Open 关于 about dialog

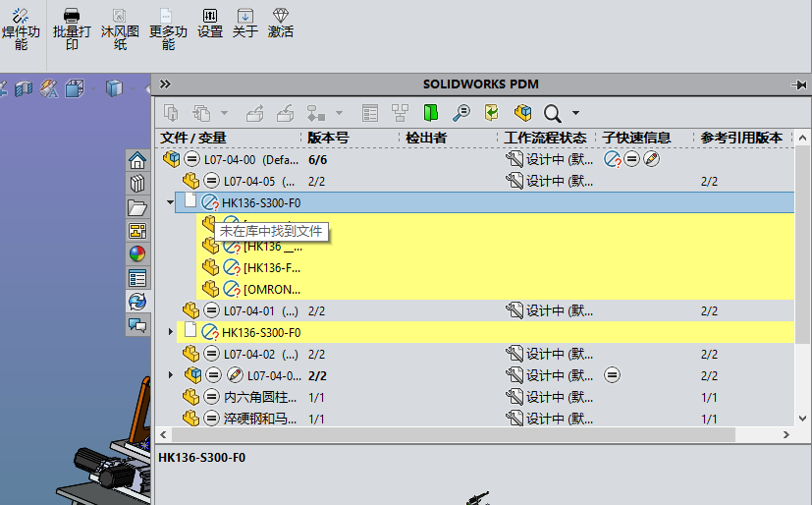click(244, 24)
